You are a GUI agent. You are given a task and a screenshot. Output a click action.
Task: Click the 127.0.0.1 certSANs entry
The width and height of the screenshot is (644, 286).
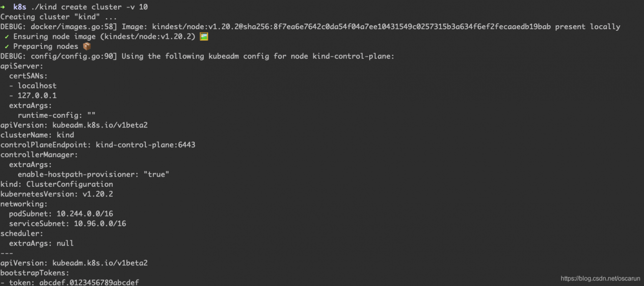(x=37, y=95)
